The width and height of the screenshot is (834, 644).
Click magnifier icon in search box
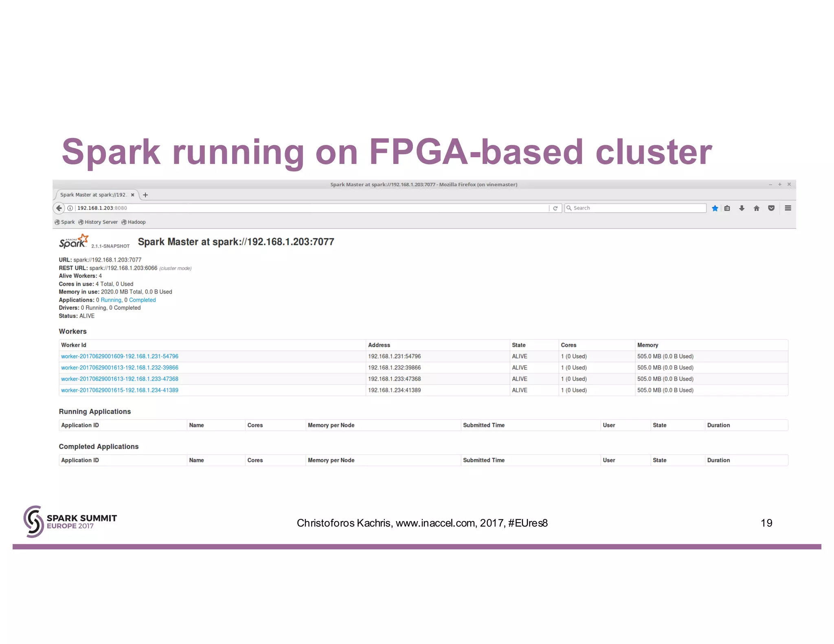[569, 208]
